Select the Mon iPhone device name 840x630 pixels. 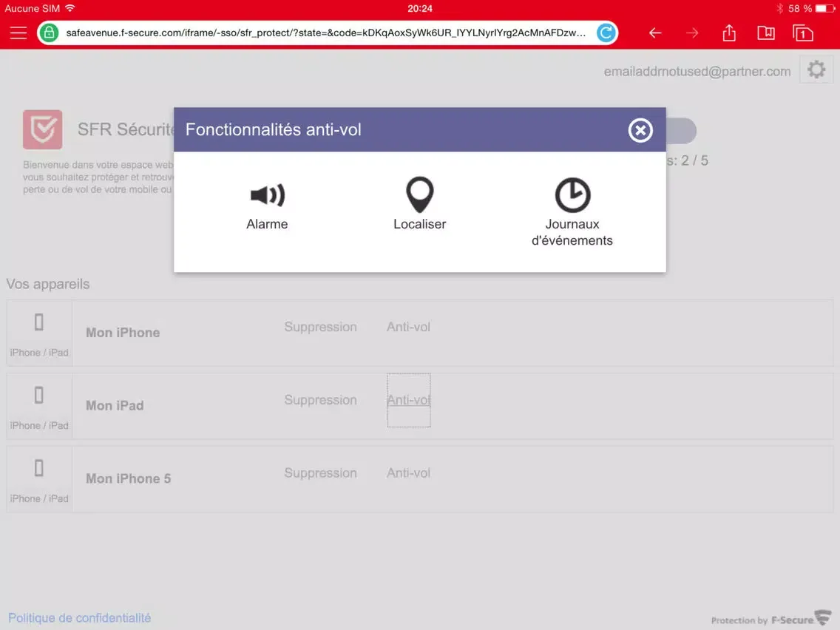pyautogui.click(x=123, y=333)
